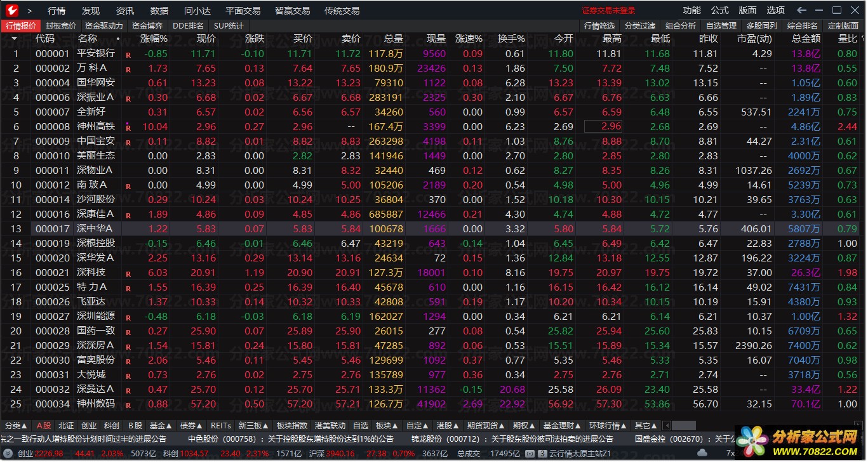
Task: Click the 分类过滤 button
Action: click(640, 26)
